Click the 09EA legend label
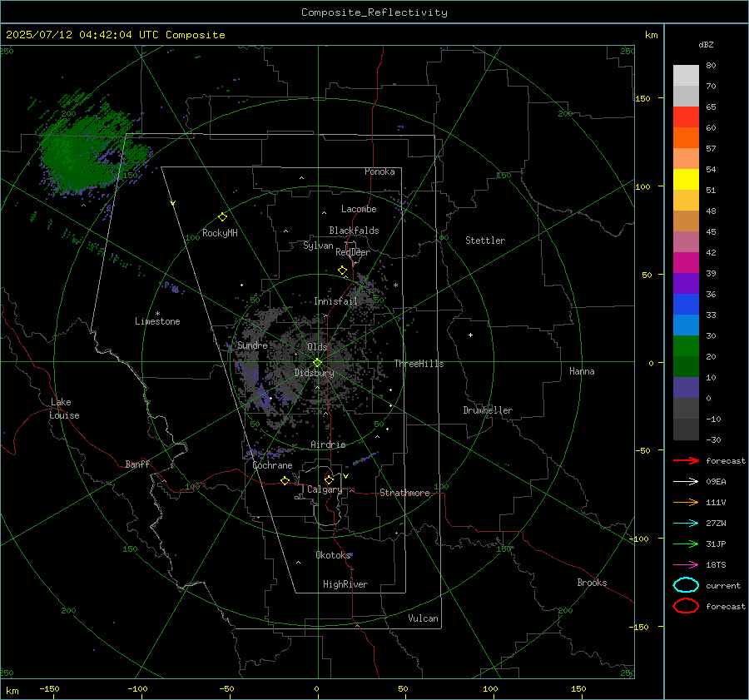The height and width of the screenshot is (700, 749). click(x=716, y=482)
